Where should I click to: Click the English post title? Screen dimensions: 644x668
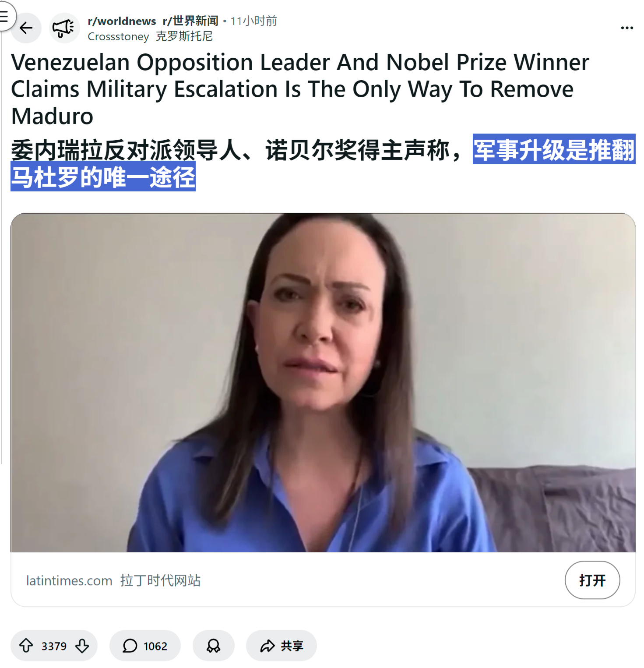[x=300, y=89]
